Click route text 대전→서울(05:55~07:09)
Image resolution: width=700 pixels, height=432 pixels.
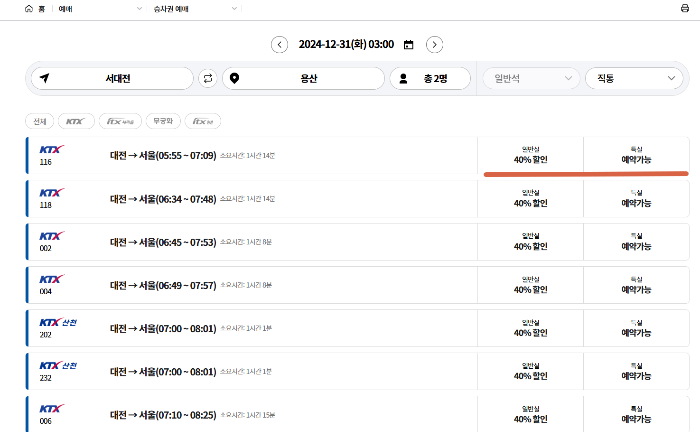pos(163,156)
